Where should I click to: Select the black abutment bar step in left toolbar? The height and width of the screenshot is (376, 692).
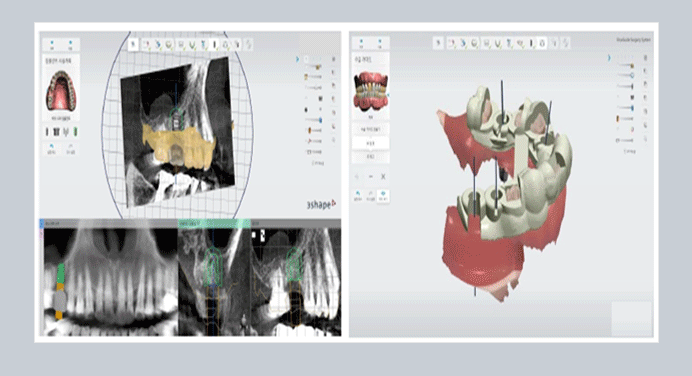tap(215, 44)
